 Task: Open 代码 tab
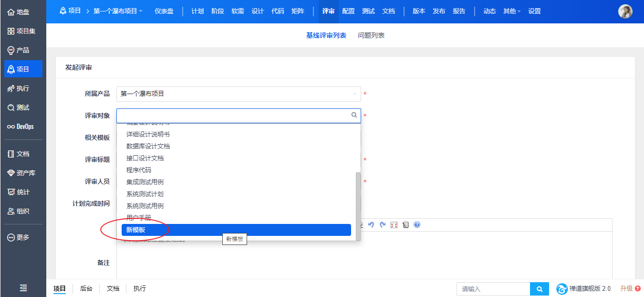(278, 11)
